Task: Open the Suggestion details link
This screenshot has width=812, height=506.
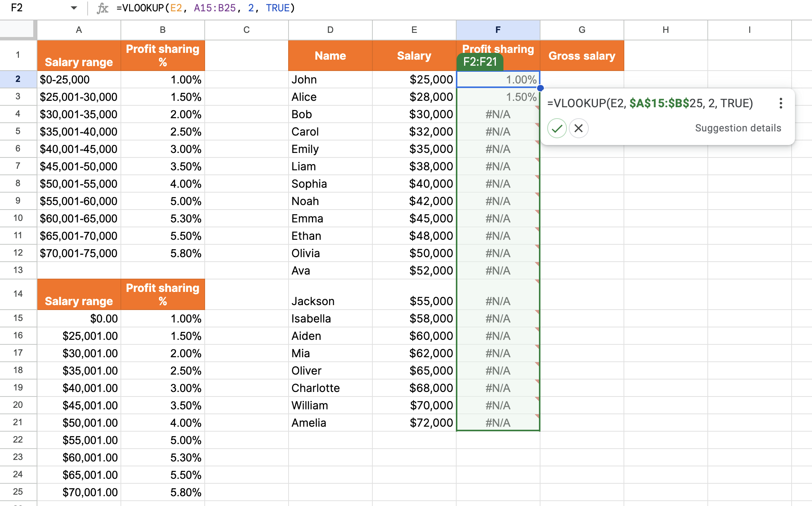Action: click(x=738, y=128)
